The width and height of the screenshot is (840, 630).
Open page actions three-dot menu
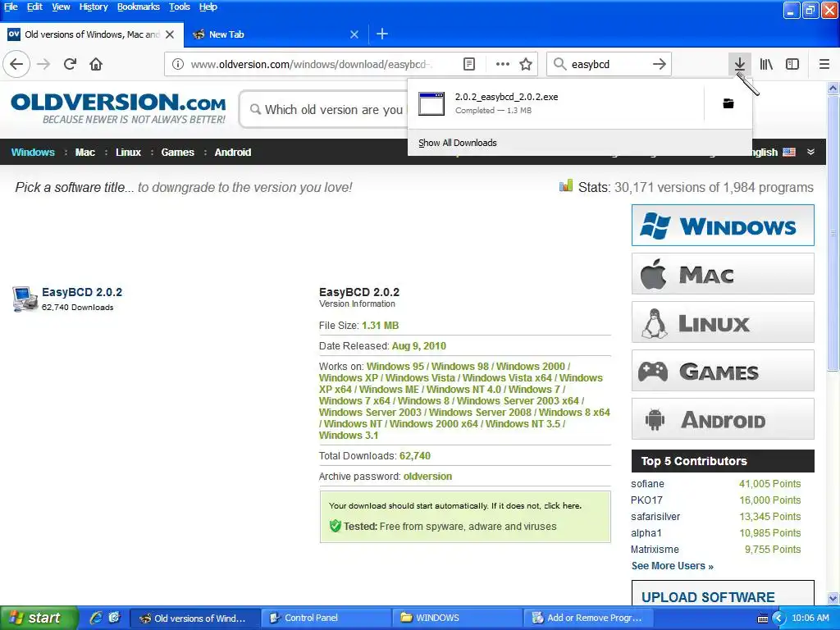(x=503, y=64)
